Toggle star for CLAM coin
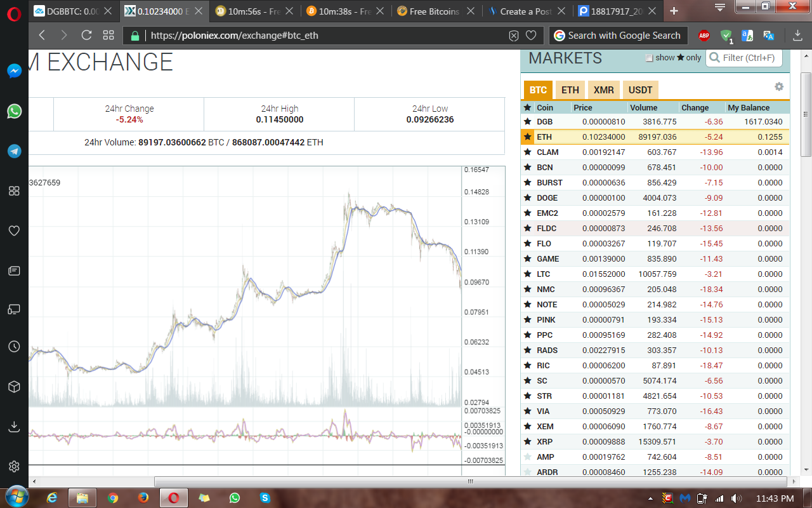Image resolution: width=812 pixels, height=508 pixels. tap(527, 152)
